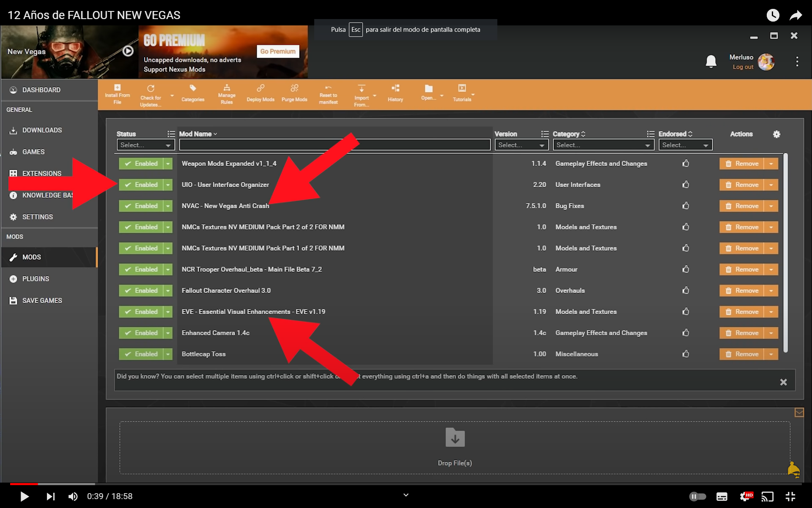Viewport: 812px width, 508px height.
Task: Toggle Enabled for NMCs Textures Part 2
Action: coord(141,227)
